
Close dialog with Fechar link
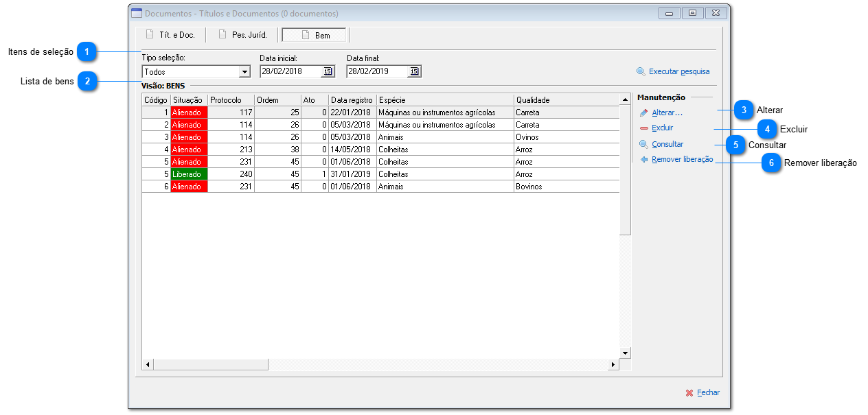tap(708, 393)
